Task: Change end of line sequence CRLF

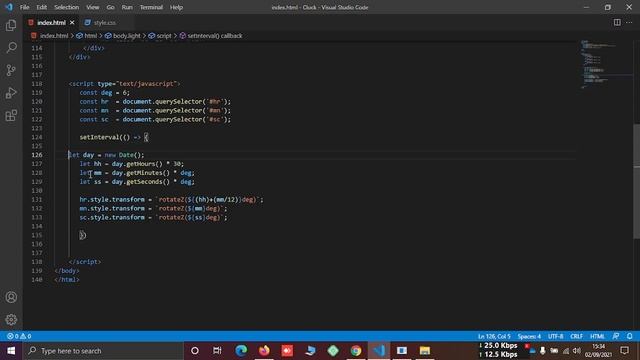Action: point(576,336)
